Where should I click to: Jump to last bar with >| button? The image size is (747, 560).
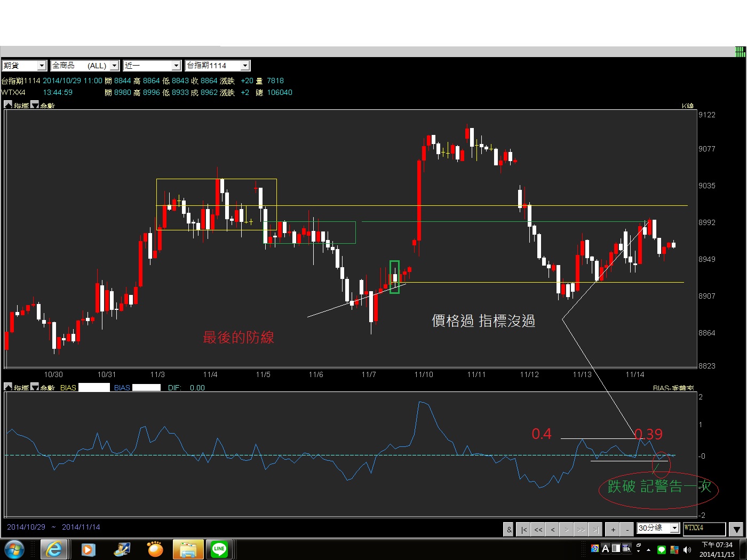coord(595,529)
